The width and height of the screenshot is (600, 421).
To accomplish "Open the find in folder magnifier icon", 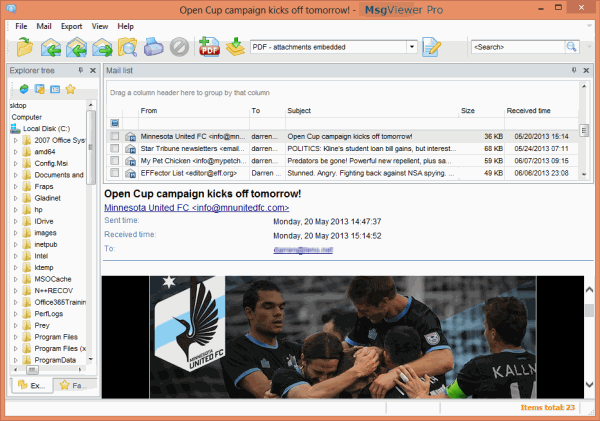I will 127,47.
